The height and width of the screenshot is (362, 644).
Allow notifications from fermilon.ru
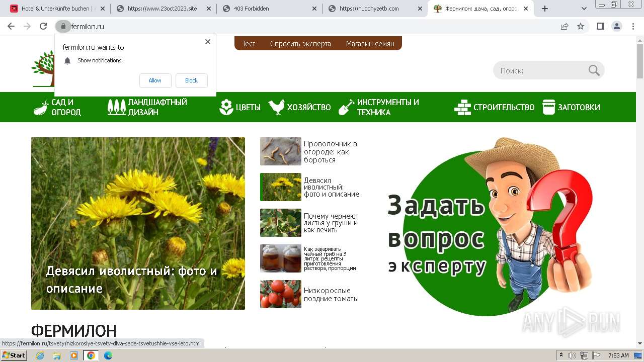tap(155, 80)
